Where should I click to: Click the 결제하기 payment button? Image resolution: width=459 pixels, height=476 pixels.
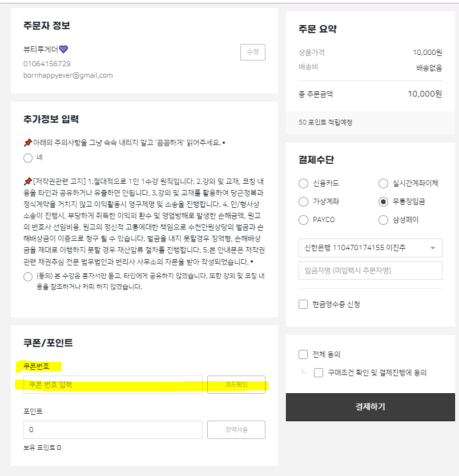pos(371,407)
